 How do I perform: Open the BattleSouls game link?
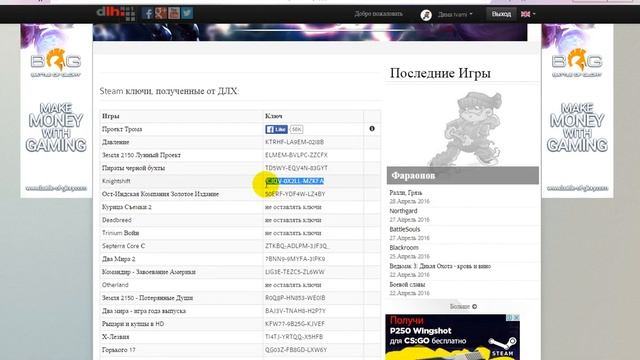[404, 229]
